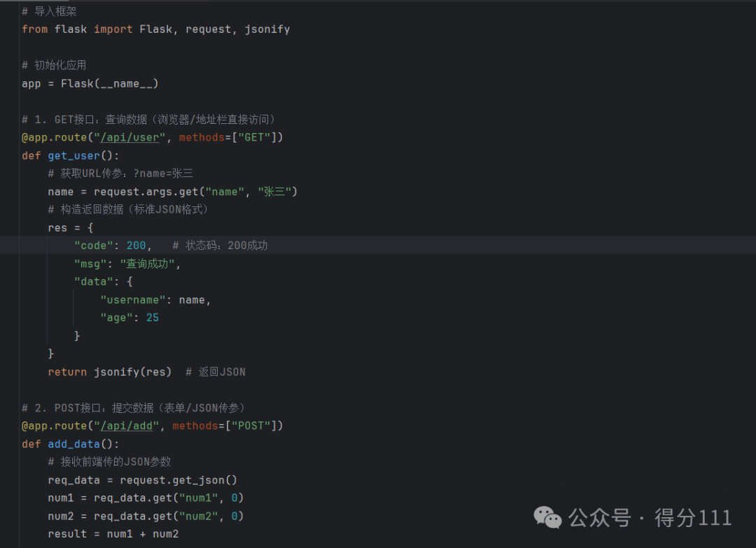Click the comment "# 获取URL传参: ?name=张三"
Image resolution: width=756 pixels, height=548 pixels.
pyautogui.click(x=120, y=174)
